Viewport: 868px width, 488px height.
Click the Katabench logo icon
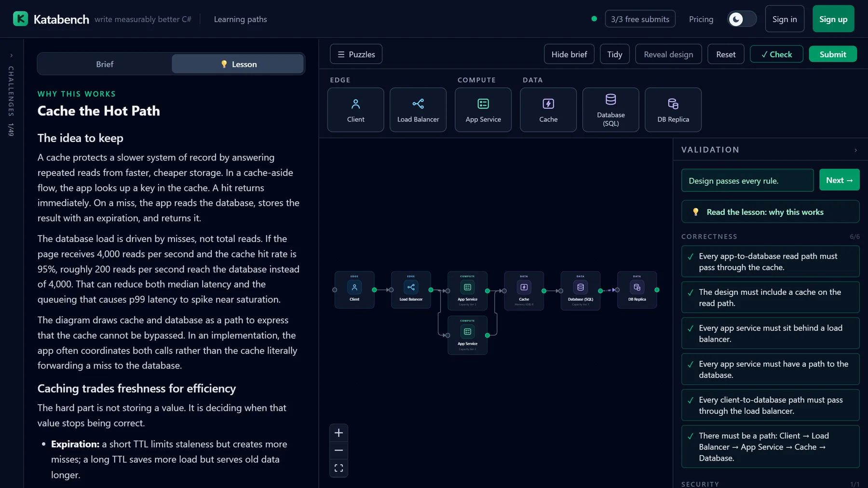pyautogui.click(x=20, y=19)
